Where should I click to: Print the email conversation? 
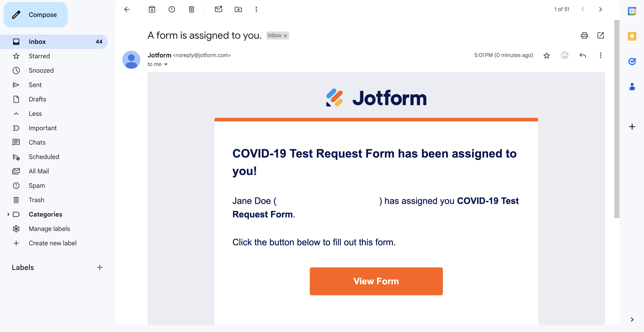[584, 35]
